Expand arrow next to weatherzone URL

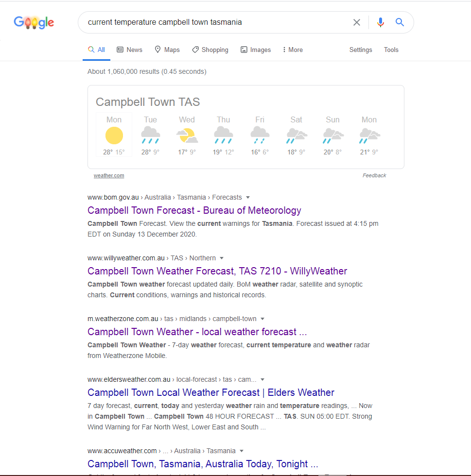262,319
